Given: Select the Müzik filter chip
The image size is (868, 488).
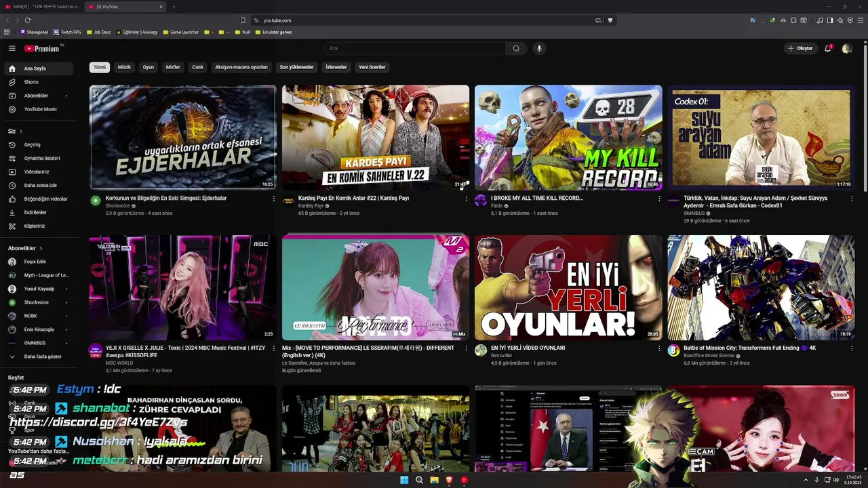Looking at the screenshot, I should coord(124,67).
